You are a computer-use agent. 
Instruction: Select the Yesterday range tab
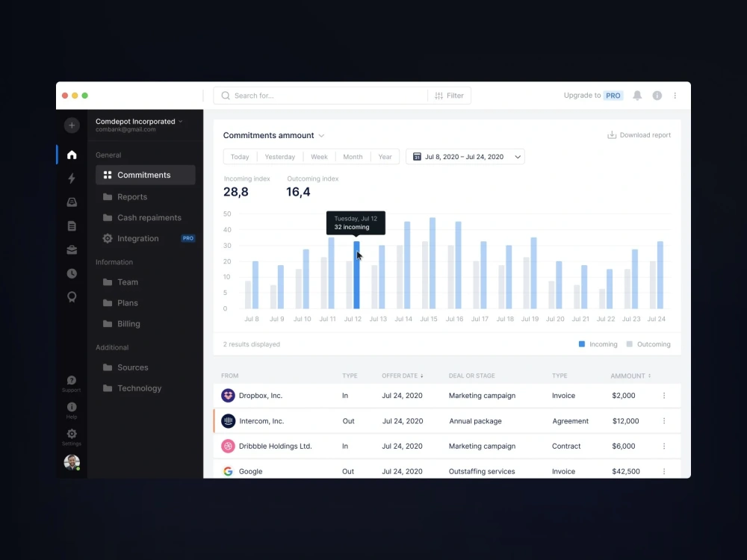(279, 157)
